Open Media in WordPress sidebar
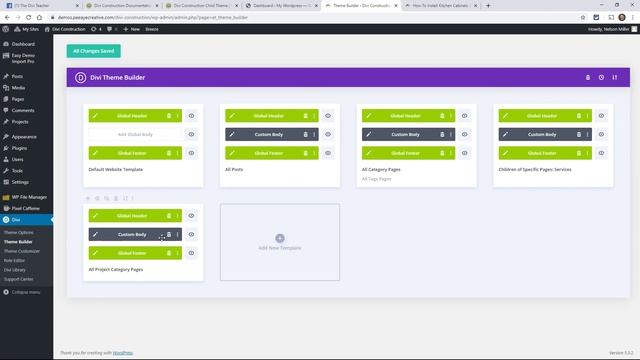640x360 pixels. click(18, 88)
